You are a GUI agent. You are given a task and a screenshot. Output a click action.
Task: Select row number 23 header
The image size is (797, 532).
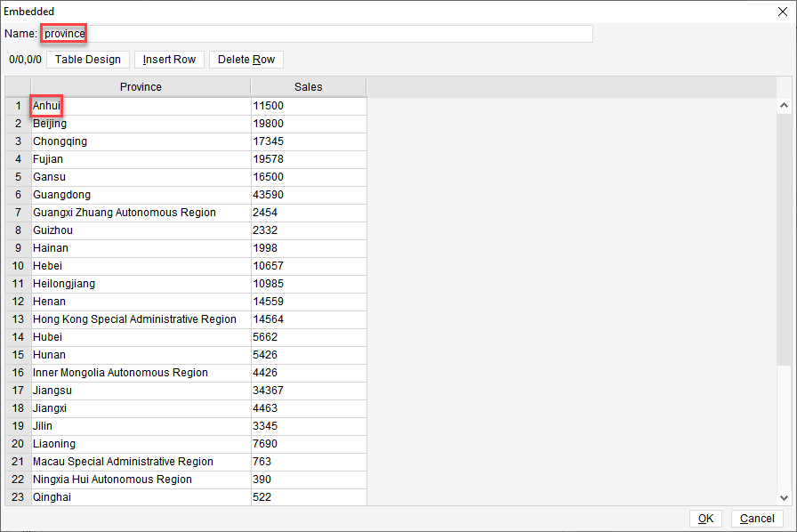(x=18, y=497)
